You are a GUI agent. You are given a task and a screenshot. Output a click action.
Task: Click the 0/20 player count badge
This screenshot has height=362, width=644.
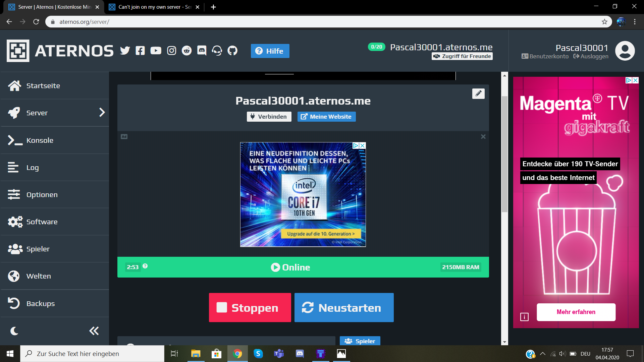click(x=376, y=47)
